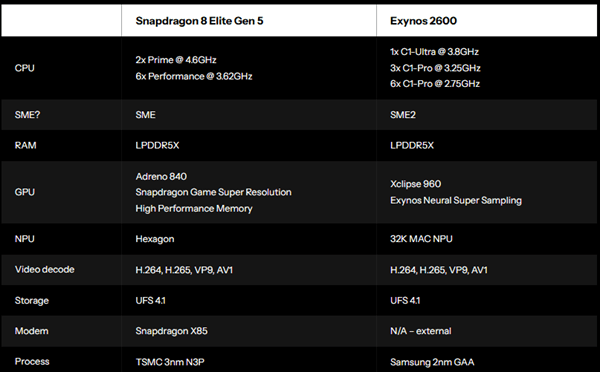Image resolution: width=600 pixels, height=372 pixels.
Task: Click the Snapdragon 8 Elite Gen 5 header
Action: (x=199, y=21)
